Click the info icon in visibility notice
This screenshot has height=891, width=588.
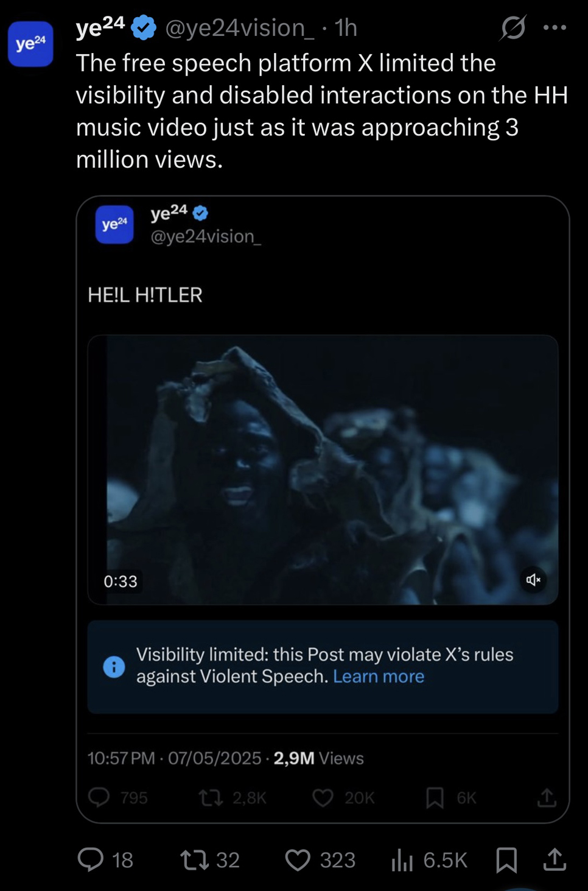click(114, 667)
